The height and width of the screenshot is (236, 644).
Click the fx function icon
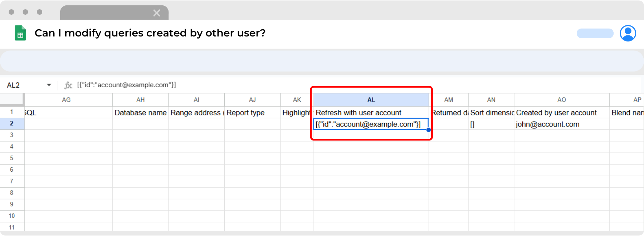68,85
